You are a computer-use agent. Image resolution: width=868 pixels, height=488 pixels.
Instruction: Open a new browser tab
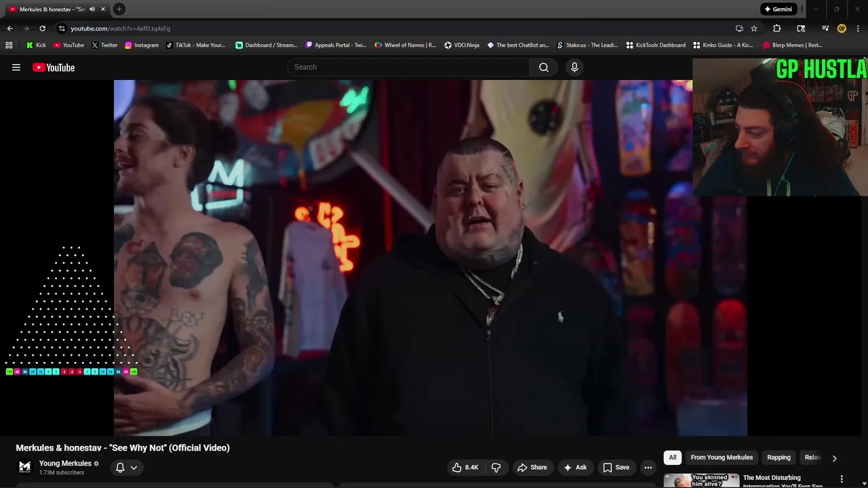tap(119, 9)
